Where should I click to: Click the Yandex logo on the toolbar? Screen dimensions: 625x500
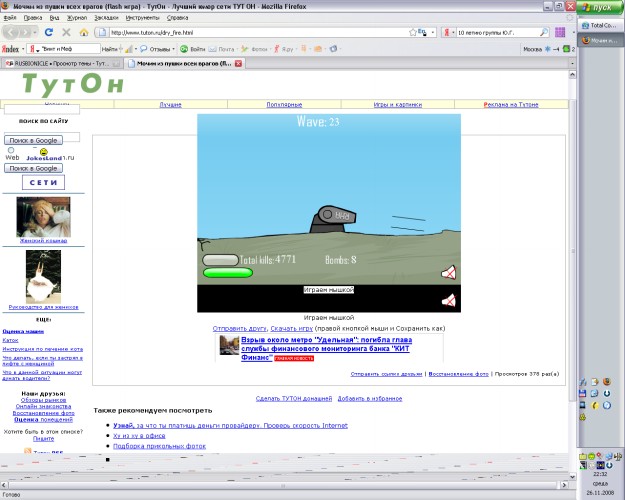tap(10, 49)
